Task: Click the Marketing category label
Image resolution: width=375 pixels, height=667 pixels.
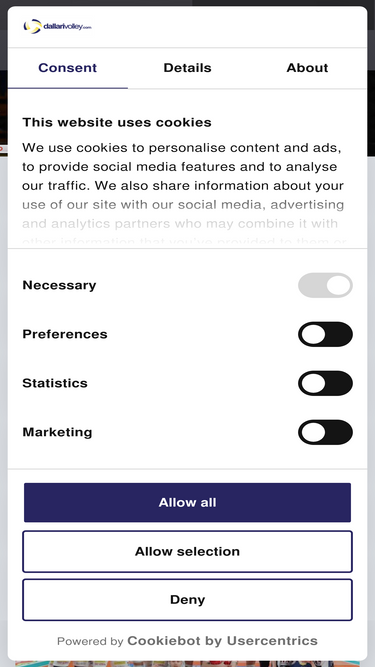Action: click(x=57, y=432)
